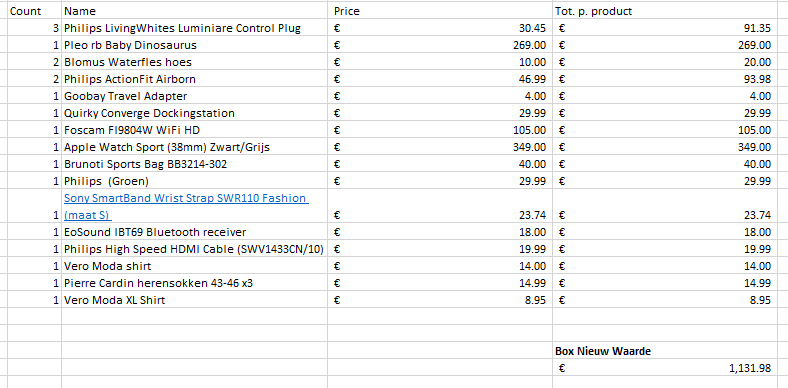Select the Goobay Travel Adapter cell
Screen dimensions: 788x388
194,96
